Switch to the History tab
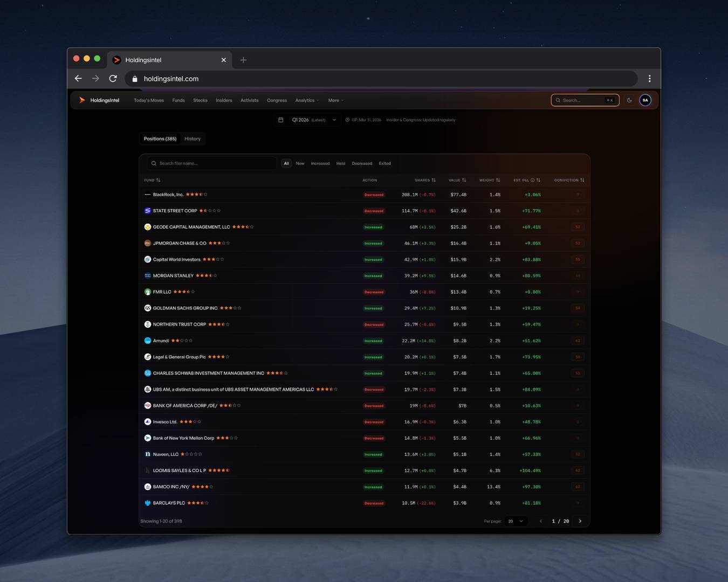728x582 pixels. click(x=193, y=138)
